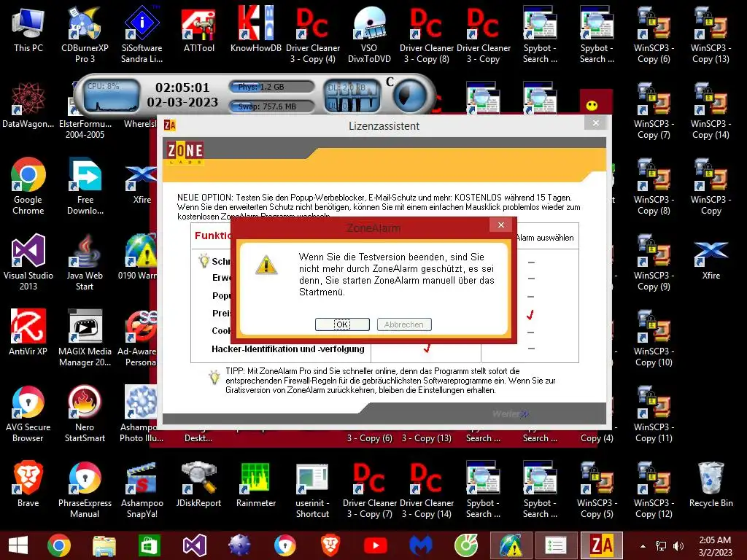Open KnowHowDB desktop icon
Screen dimensions: 747x560
(256, 29)
